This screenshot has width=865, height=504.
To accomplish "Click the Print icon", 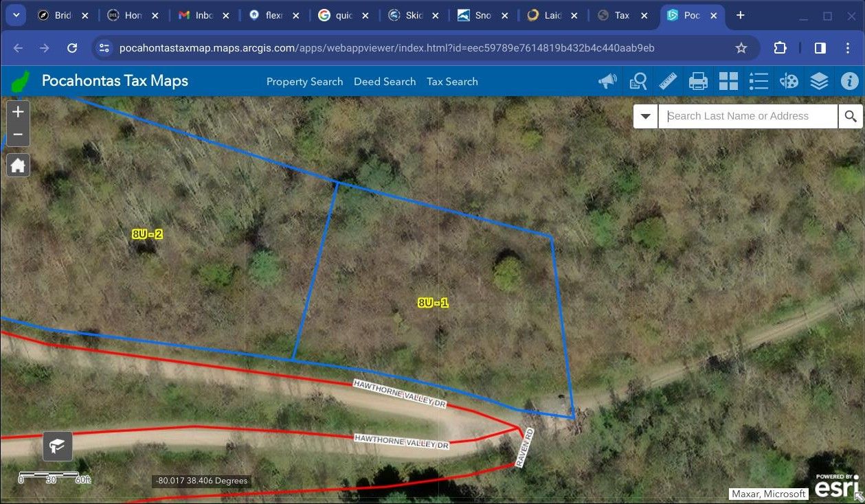I will coord(698,81).
